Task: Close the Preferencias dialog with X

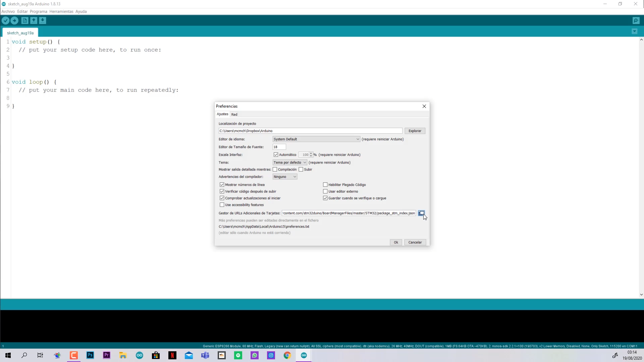Action: tap(424, 106)
